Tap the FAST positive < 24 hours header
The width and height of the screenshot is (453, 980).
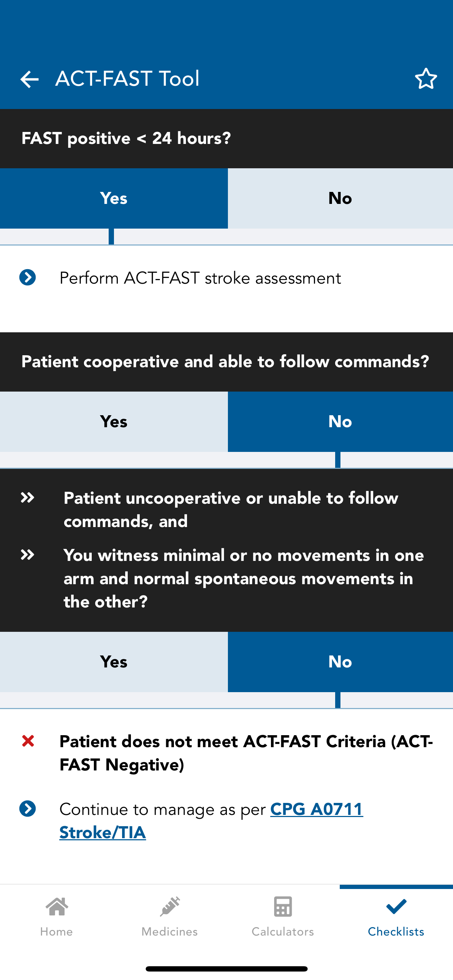click(x=126, y=139)
